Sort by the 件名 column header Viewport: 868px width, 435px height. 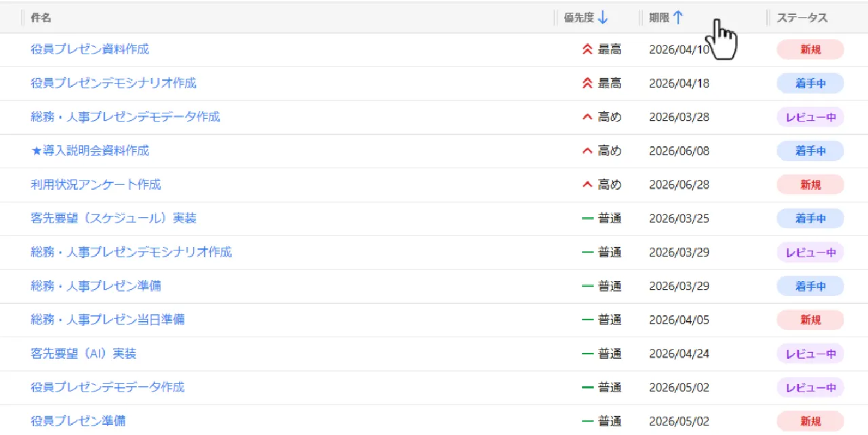pos(41,18)
